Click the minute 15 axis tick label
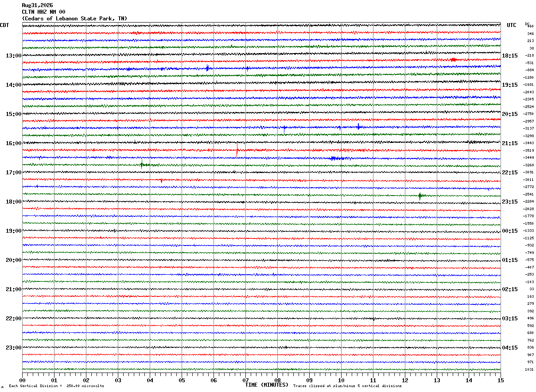The image size is (536, 392). click(501, 380)
